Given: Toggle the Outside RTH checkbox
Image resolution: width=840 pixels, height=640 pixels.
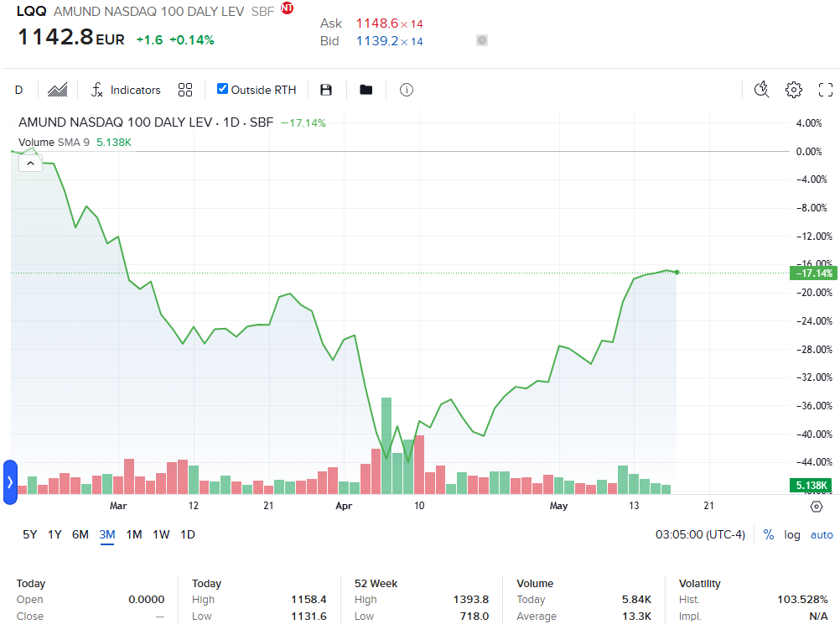Looking at the screenshot, I should click(x=222, y=89).
